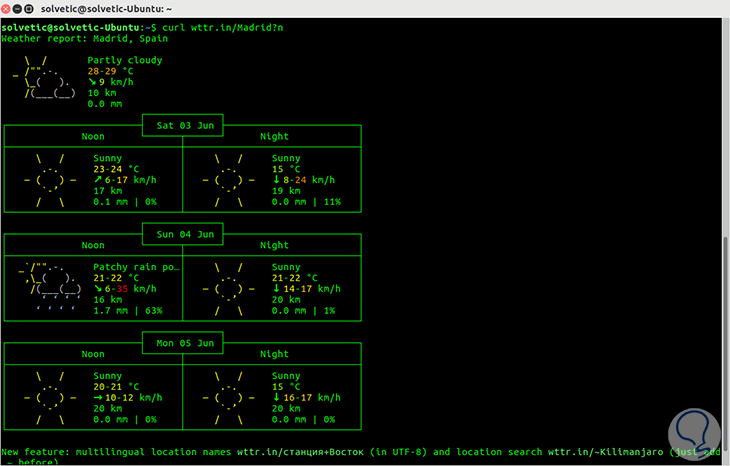Click Monday noon wind 10-12 km/h

pos(128,398)
